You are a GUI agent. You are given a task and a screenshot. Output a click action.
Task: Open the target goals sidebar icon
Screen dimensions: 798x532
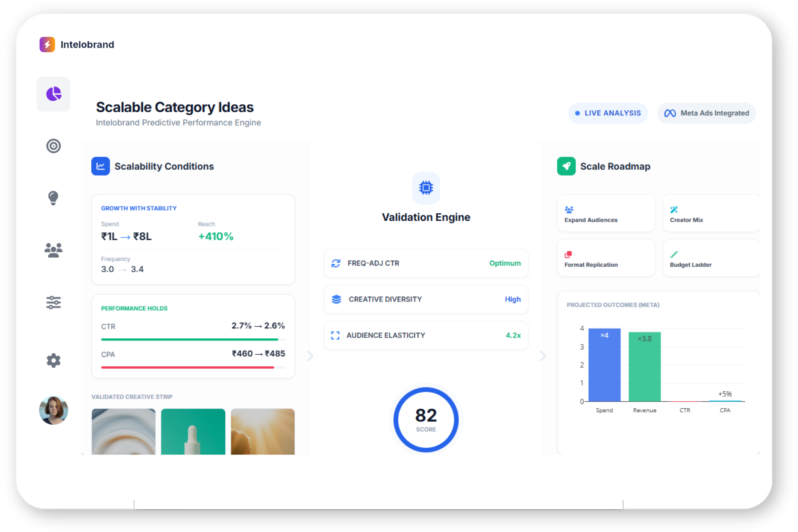click(54, 146)
